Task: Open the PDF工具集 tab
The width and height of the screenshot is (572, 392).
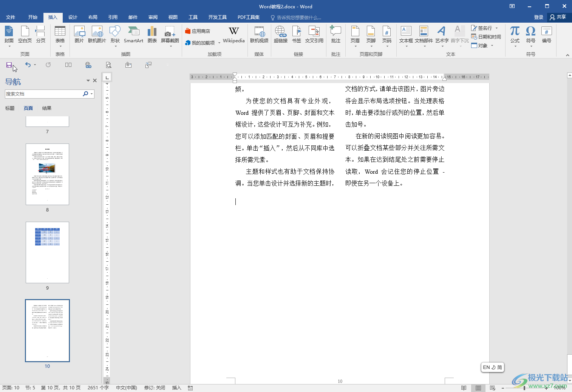Action: [249, 17]
